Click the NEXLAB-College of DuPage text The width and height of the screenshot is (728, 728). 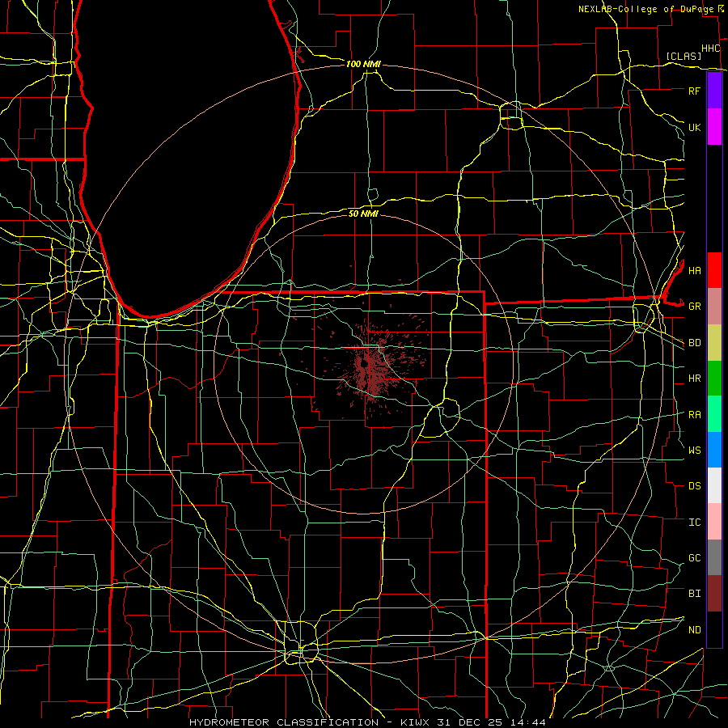[646, 9]
